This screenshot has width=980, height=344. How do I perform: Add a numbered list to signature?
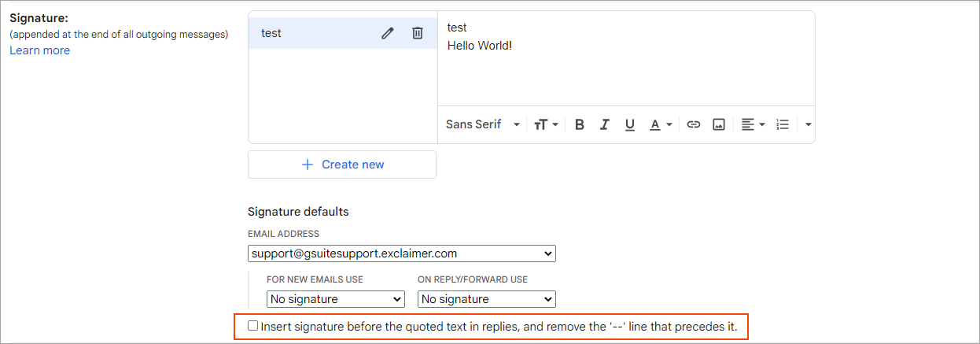click(x=783, y=124)
